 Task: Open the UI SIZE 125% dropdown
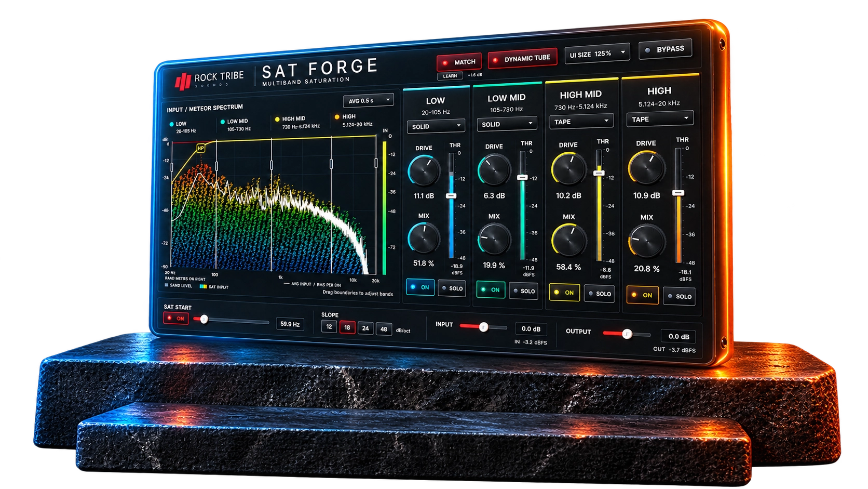pos(598,54)
